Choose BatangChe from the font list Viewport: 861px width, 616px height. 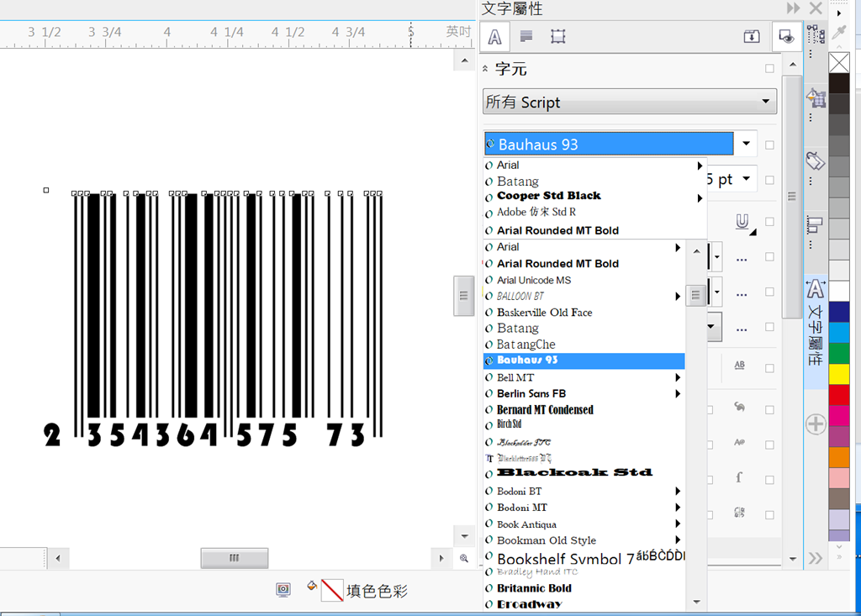click(584, 345)
